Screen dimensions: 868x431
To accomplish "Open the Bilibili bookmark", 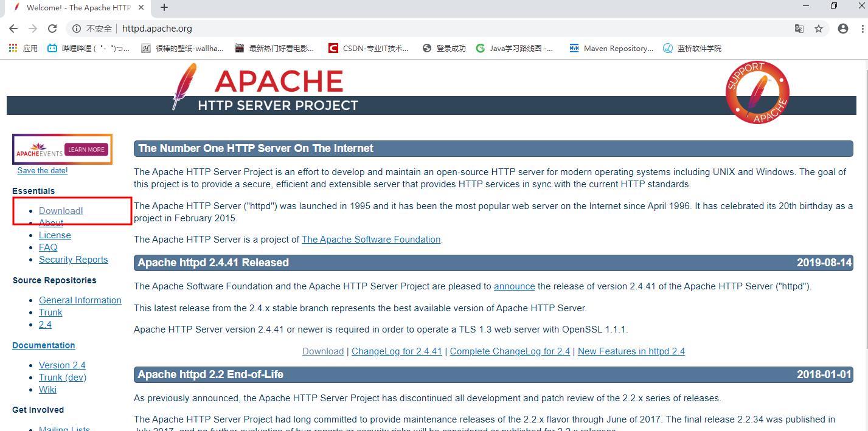I will point(89,48).
